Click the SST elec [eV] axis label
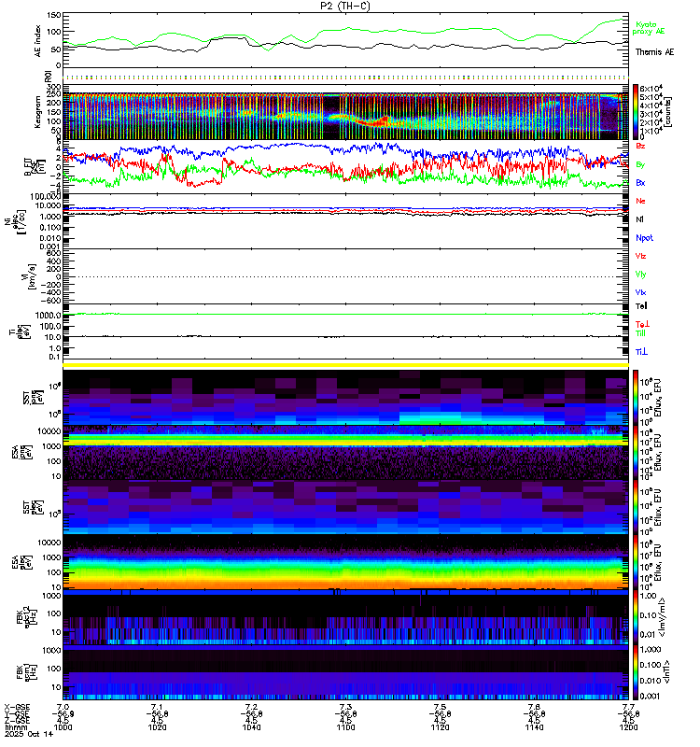Viewport: 700px width, 747px height. 33,507
